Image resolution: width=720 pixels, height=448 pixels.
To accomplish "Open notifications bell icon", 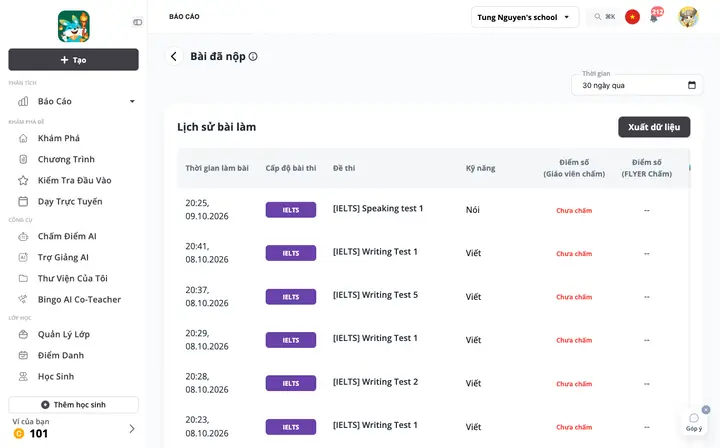I will (x=654, y=18).
